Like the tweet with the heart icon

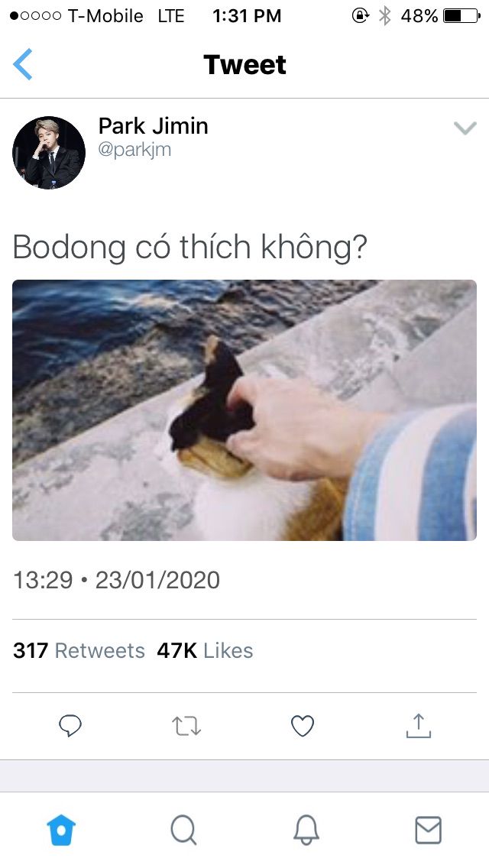point(303,726)
